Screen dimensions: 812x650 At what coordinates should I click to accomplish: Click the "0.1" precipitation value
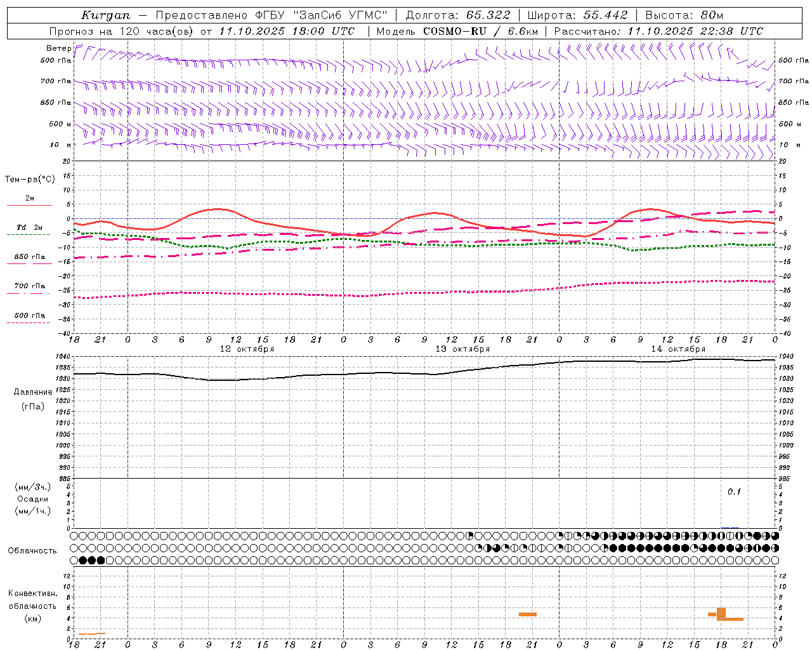tap(734, 492)
